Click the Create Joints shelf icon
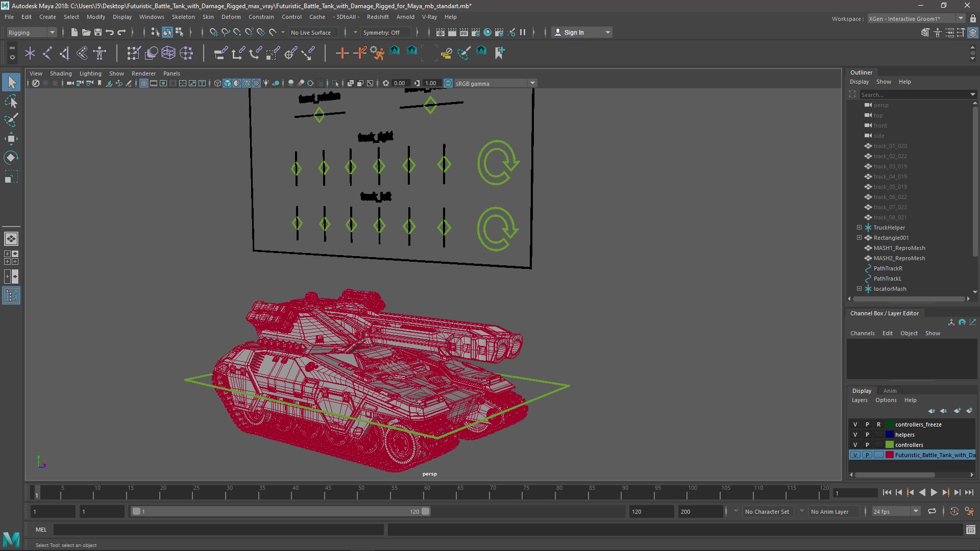The width and height of the screenshot is (980, 551). point(47,53)
